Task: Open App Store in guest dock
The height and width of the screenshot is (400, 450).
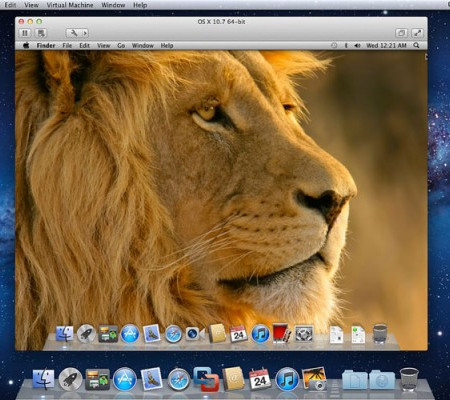Action: (130, 333)
